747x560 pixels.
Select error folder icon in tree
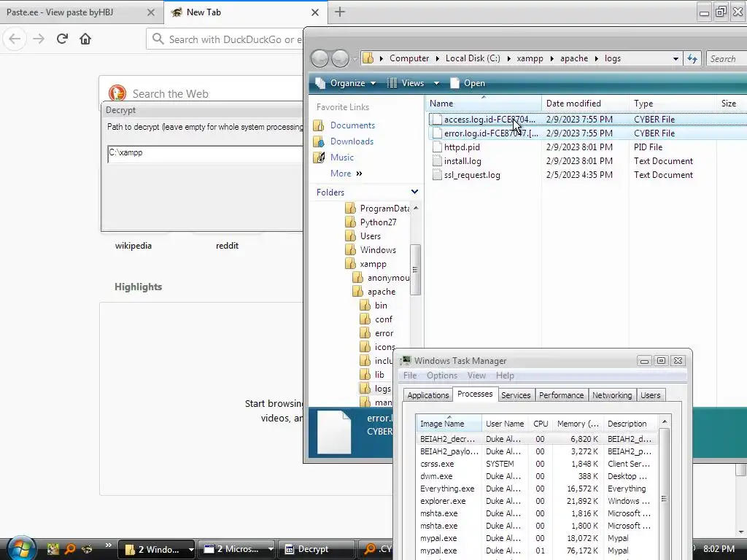(x=365, y=332)
